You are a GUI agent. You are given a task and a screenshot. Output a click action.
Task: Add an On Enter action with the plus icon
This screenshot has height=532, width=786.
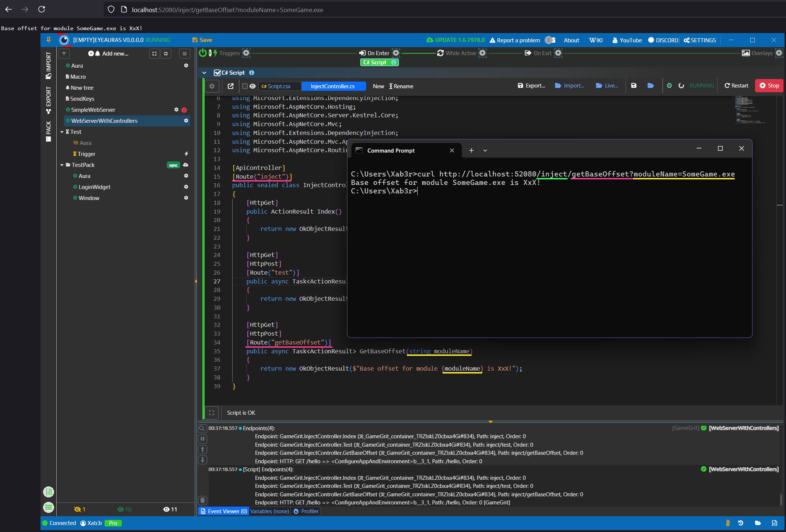(396, 53)
